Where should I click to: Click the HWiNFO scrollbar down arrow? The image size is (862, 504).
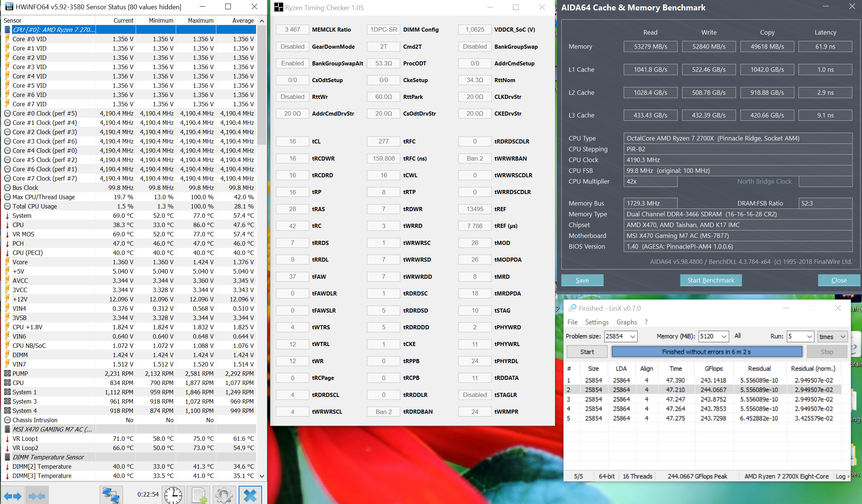pos(262,476)
